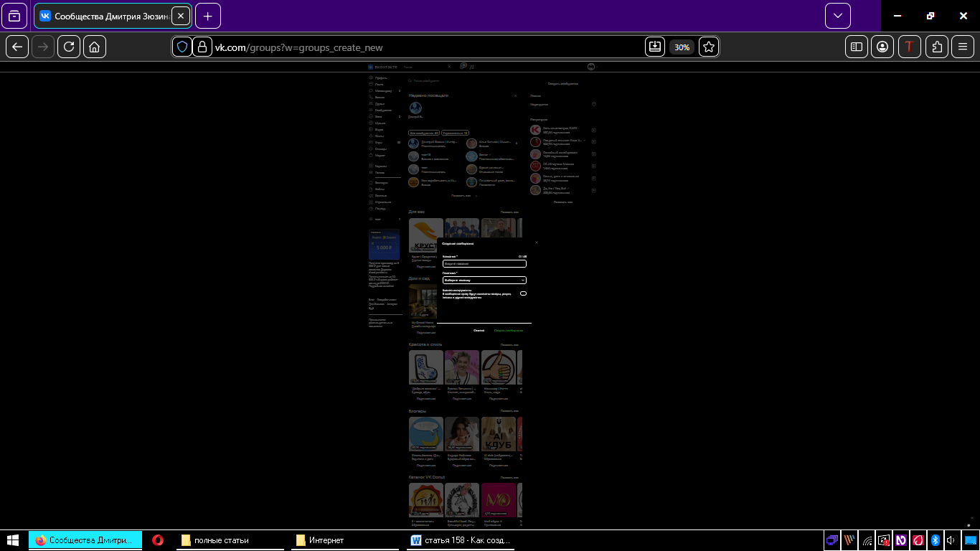Screen dimensions: 980x551
Task: Open the downloads panel icon
Action: [x=654, y=47]
